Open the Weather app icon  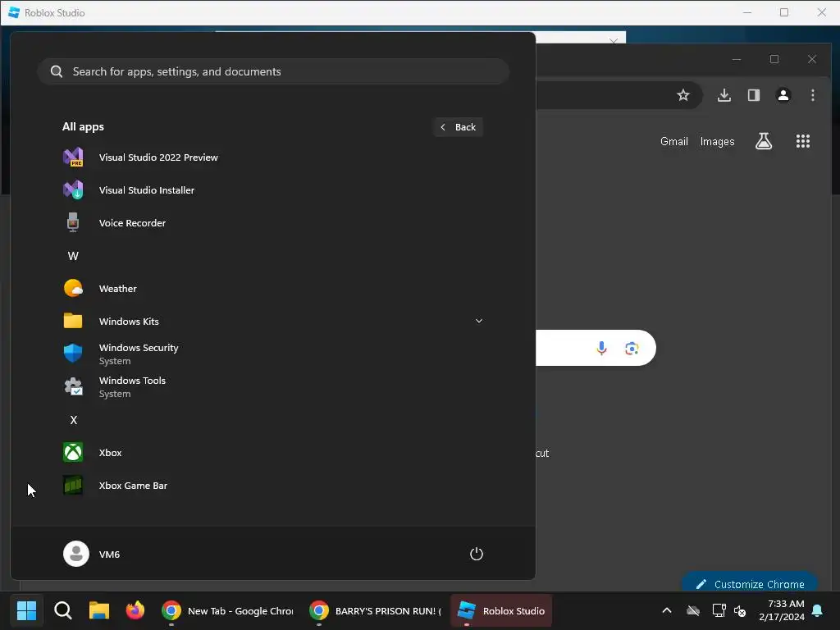click(73, 288)
